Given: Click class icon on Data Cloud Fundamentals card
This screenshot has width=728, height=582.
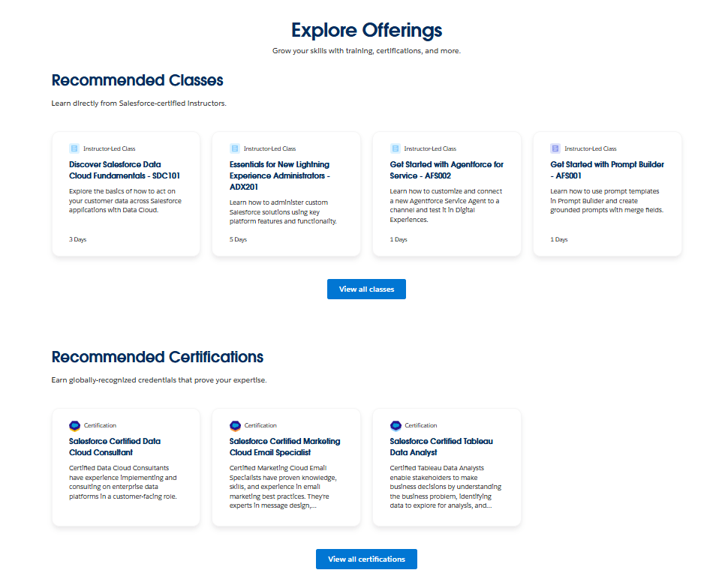Looking at the screenshot, I should tap(74, 148).
